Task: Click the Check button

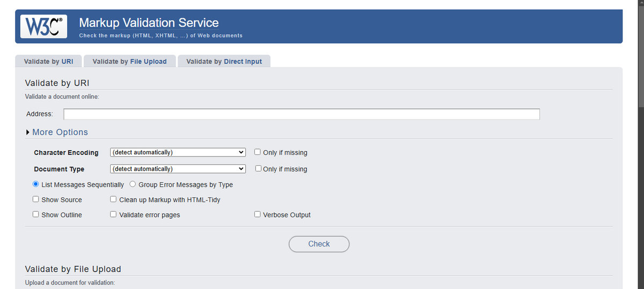Action: pos(319,244)
